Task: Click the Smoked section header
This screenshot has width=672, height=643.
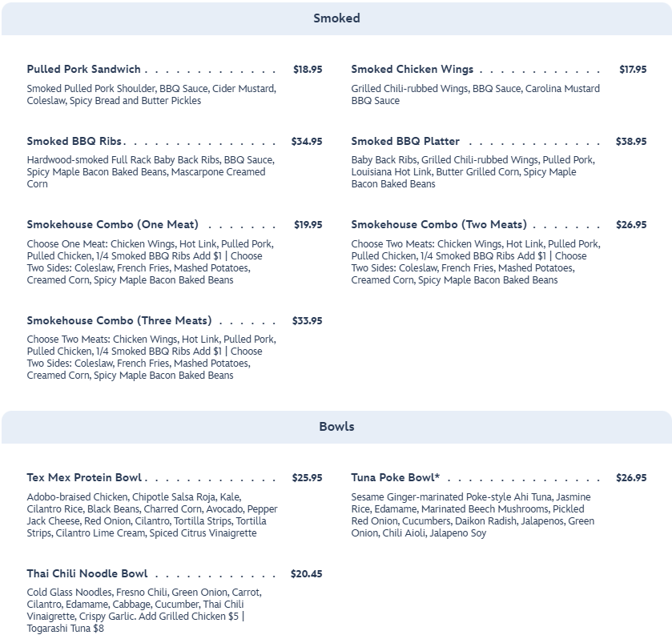Action: coord(336,18)
